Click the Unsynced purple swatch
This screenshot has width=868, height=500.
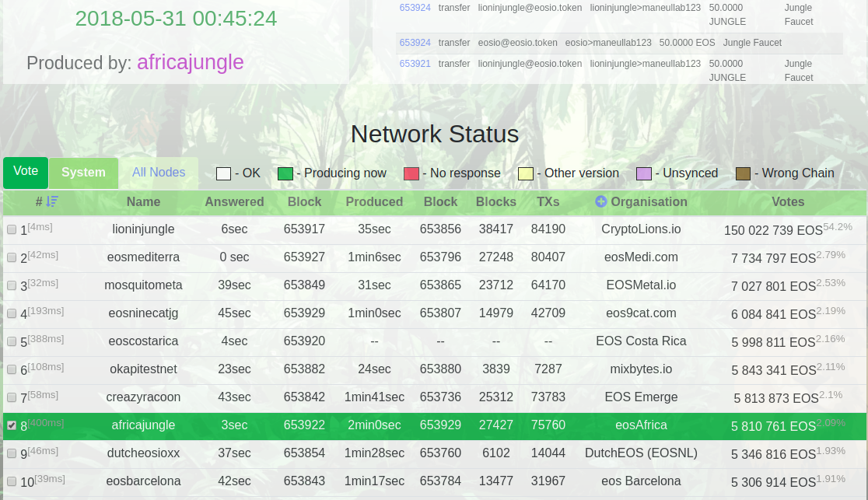[644, 174]
